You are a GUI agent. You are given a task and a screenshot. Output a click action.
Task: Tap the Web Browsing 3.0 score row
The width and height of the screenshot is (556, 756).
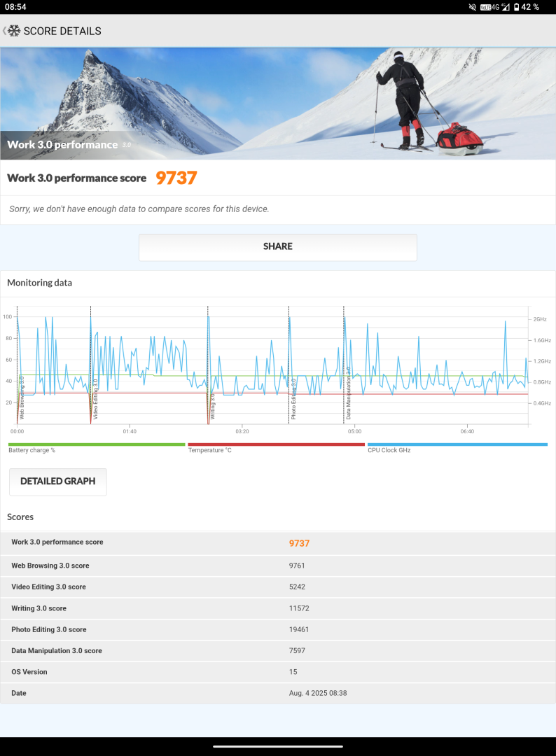[x=278, y=566]
